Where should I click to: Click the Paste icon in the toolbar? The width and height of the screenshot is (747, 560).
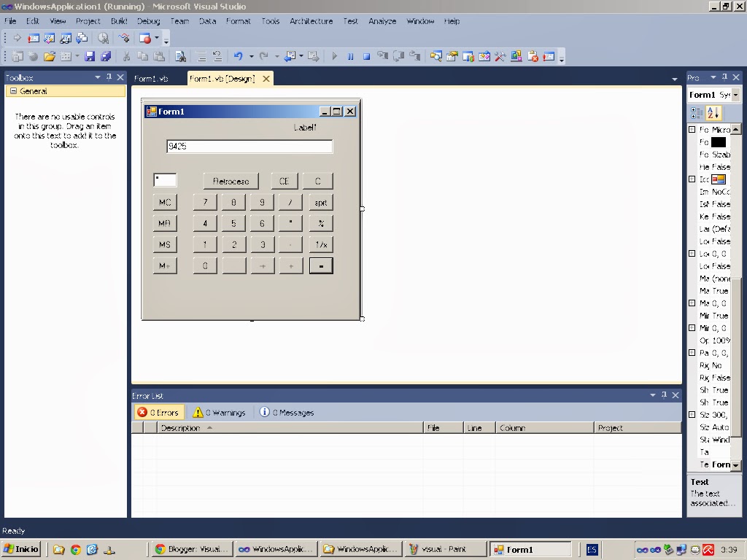coord(159,56)
